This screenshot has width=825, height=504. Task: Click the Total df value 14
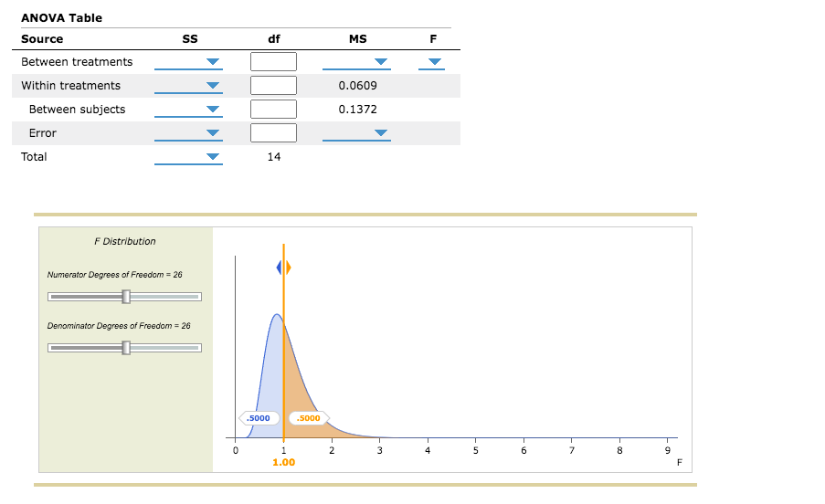[273, 157]
